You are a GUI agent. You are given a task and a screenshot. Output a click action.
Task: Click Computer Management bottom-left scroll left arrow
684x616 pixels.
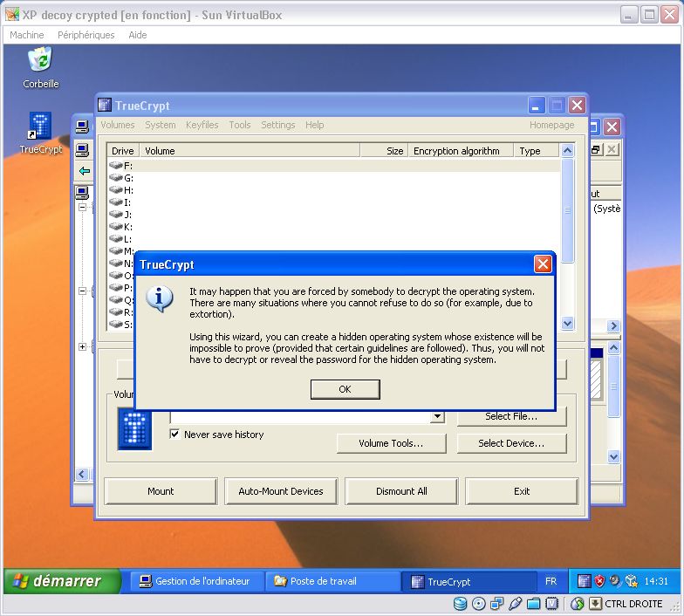click(x=82, y=475)
